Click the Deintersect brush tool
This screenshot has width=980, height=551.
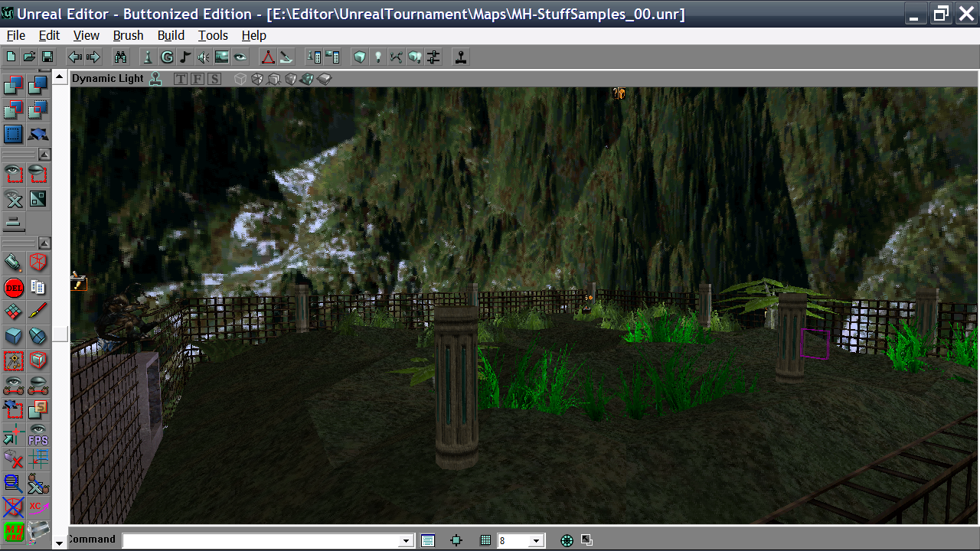click(38, 110)
